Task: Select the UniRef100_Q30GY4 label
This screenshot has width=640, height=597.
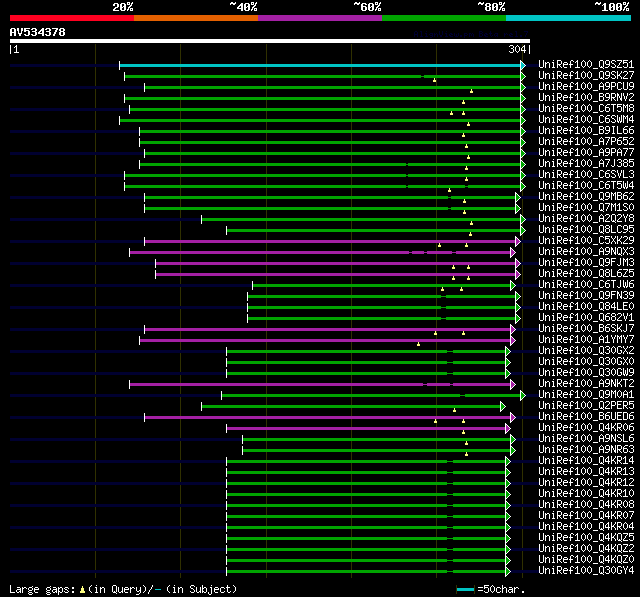Action: 586,571
